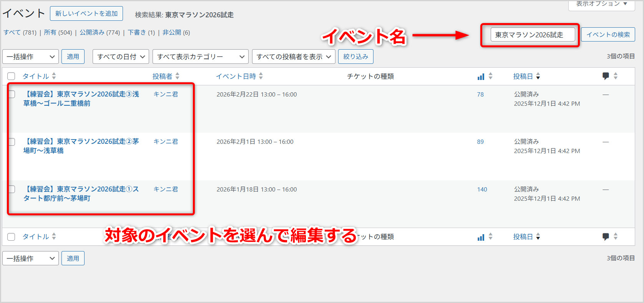
Task: Sort by イベント日時 column arrows
Action: [261, 76]
